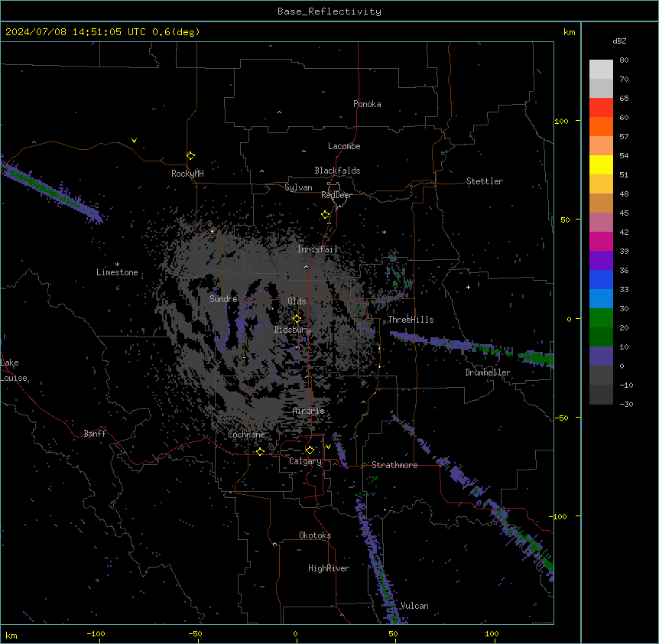The height and width of the screenshot is (644, 659).
Task: Click the yellow diamond marker between Olds and Didsbury
Action: [297, 319]
